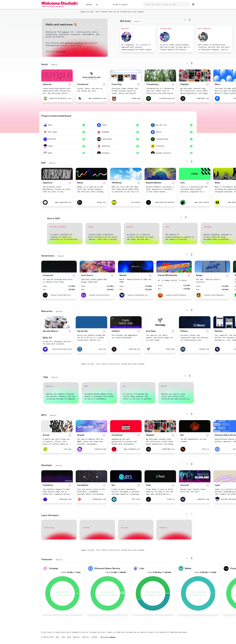236x644 pixels.
Task: Advance the Resources carousel right
Action: (192, 310)
